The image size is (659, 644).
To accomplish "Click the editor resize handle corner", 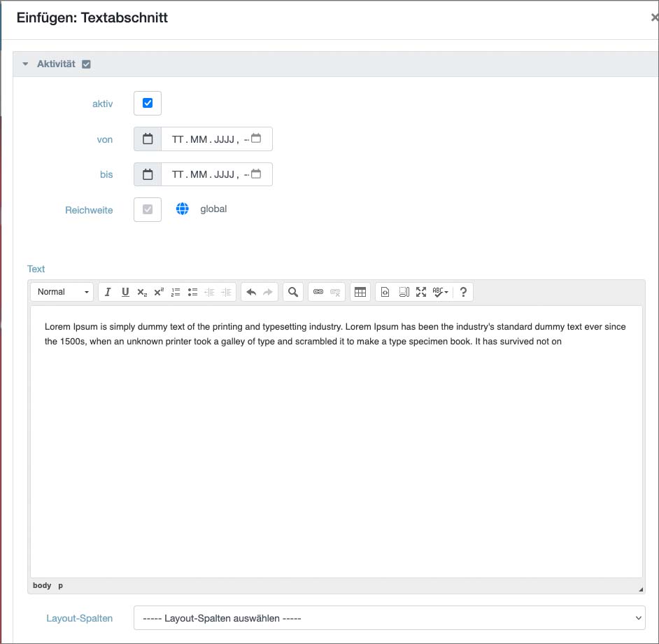I will (x=641, y=589).
